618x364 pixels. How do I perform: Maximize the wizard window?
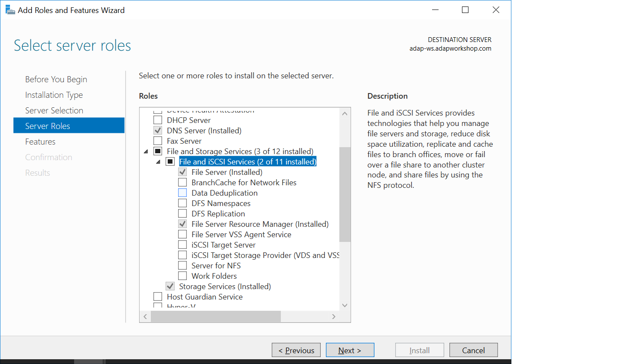coord(465,10)
